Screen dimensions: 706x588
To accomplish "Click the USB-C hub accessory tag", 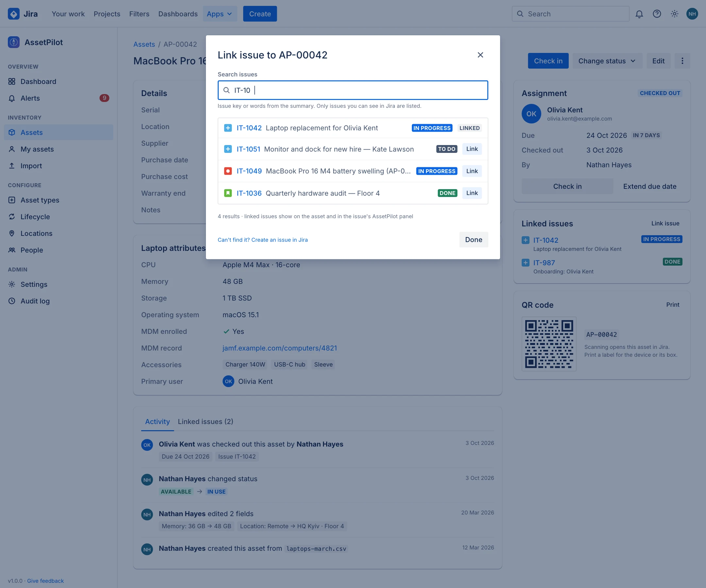I will coord(290,365).
